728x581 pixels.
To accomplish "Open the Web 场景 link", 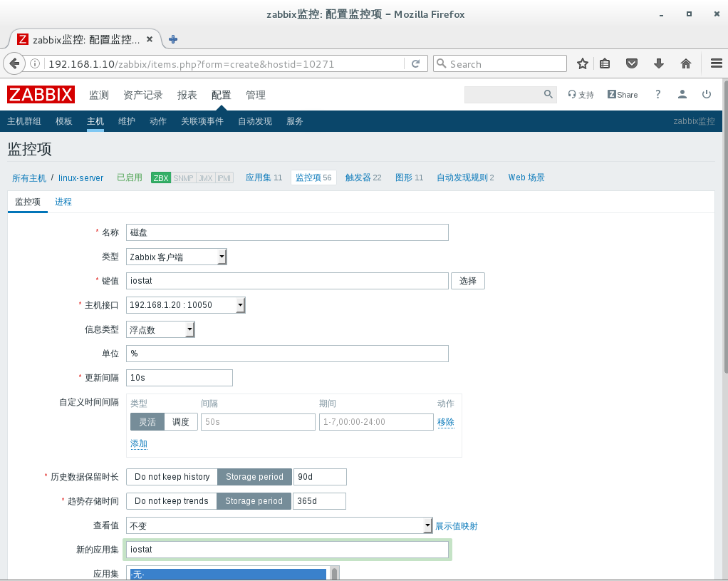I will (526, 178).
